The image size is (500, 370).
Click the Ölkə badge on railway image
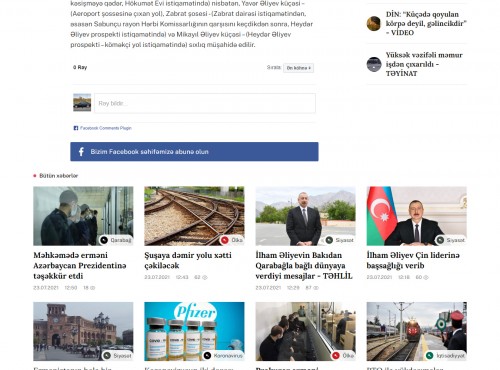pos(232,240)
